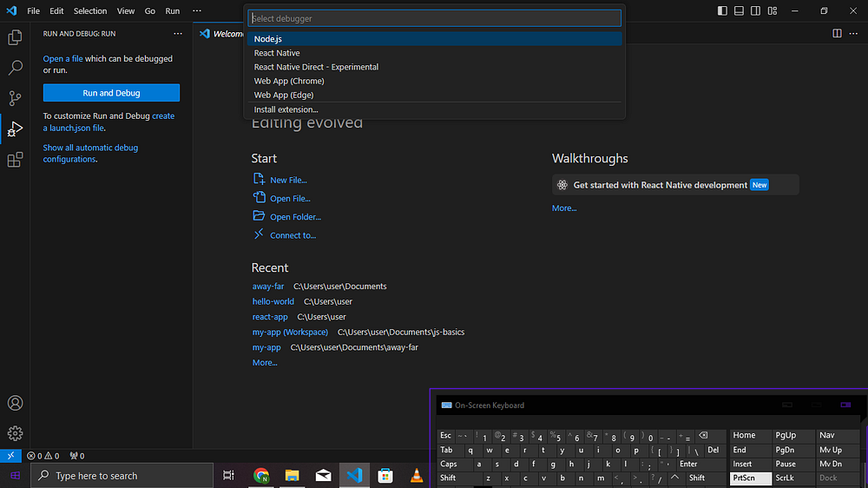Open the Customize Layout icon
The width and height of the screenshot is (868, 488).
[x=773, y=10]
